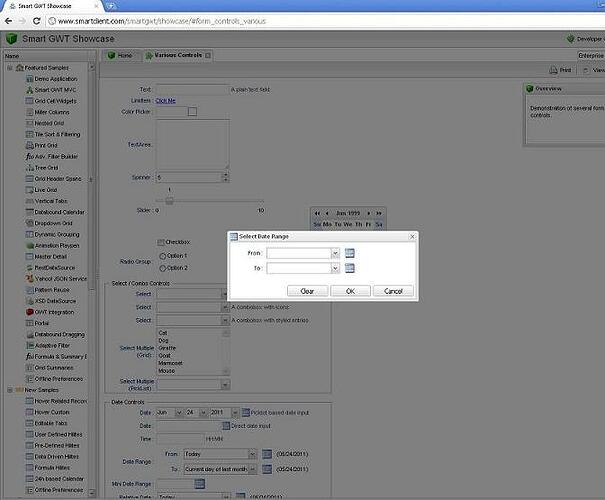Image resolution: width=605 pixels, height=500 pixels.
Task: Open GWT Integration sample icon
Action: (x=29, y=312)
